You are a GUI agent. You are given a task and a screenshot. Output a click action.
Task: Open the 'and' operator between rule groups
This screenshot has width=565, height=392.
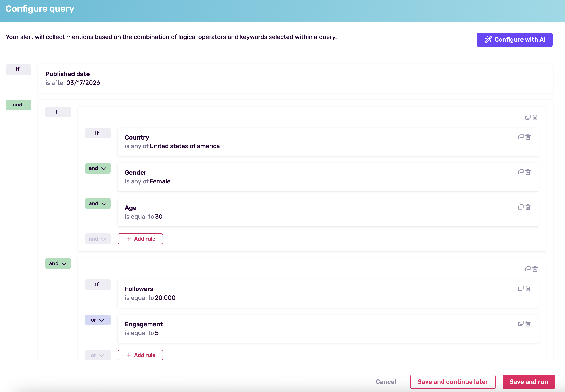point(58,263)
